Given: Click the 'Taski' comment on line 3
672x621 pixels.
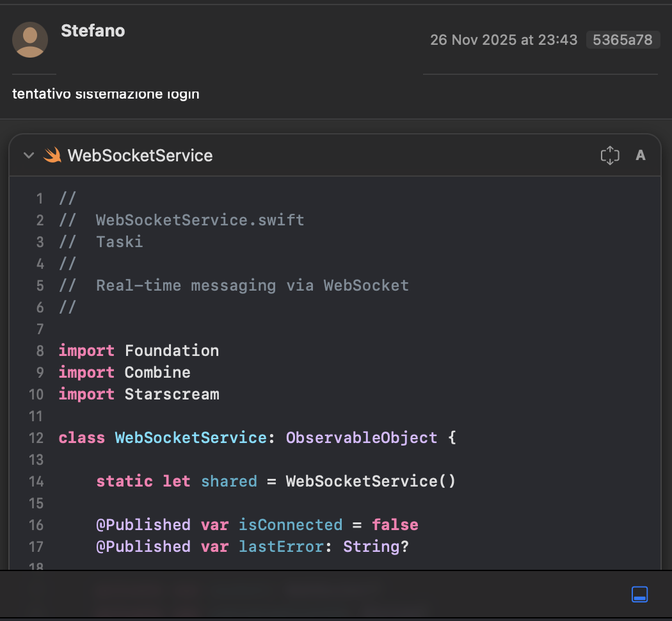Looking at the screenshot, I should coord(120,242).
